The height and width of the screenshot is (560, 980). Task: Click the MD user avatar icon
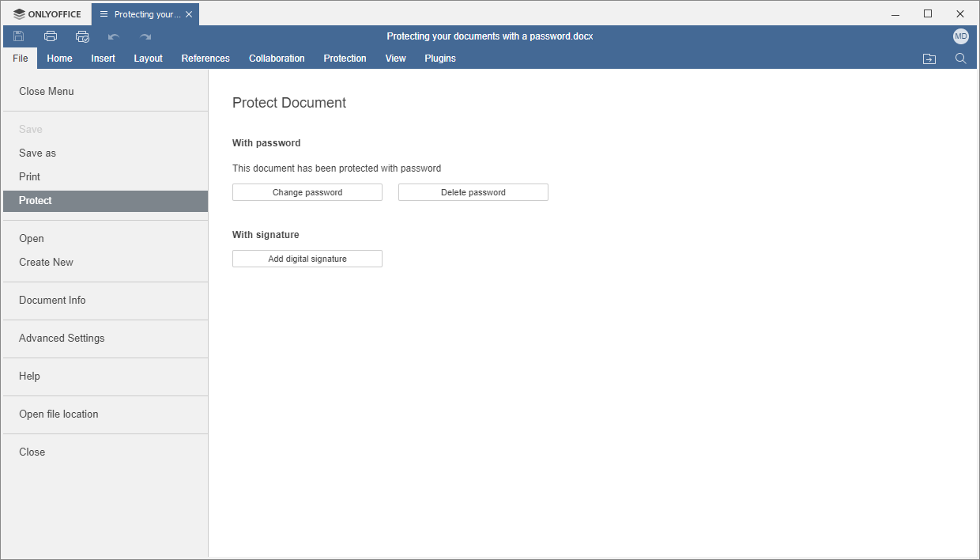pyautogui.click(x=960, y=36)
